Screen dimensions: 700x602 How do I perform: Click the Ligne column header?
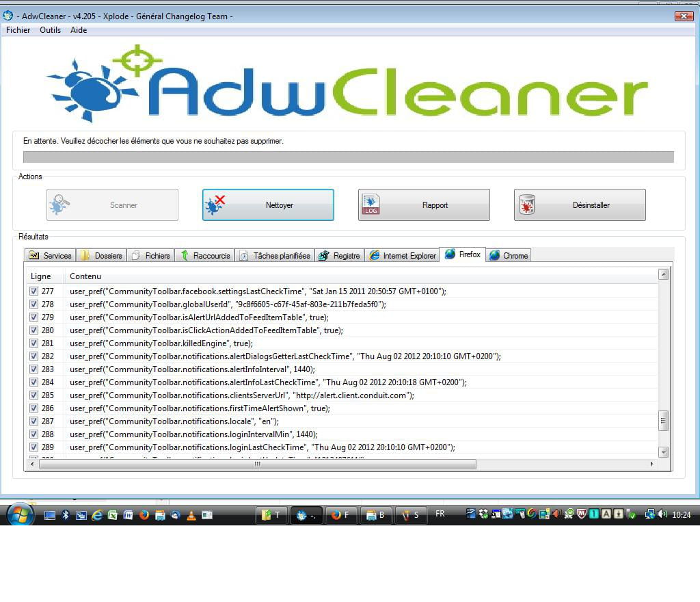click(x=45, y=276)
